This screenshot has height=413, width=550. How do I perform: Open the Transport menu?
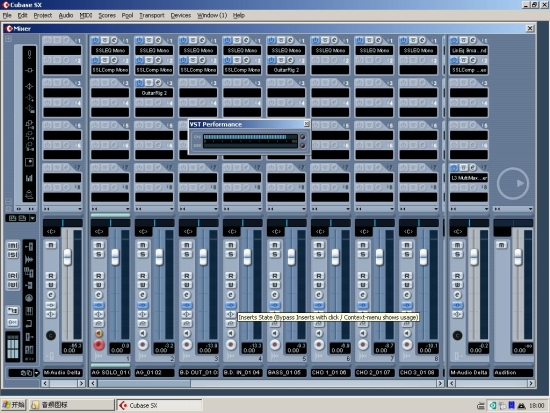pos(152,15)
